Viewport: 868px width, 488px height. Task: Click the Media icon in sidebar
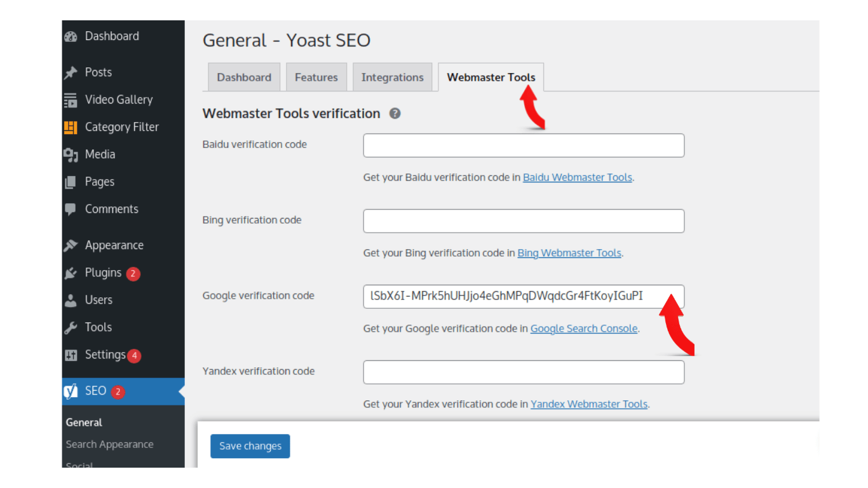pos(71,155)
